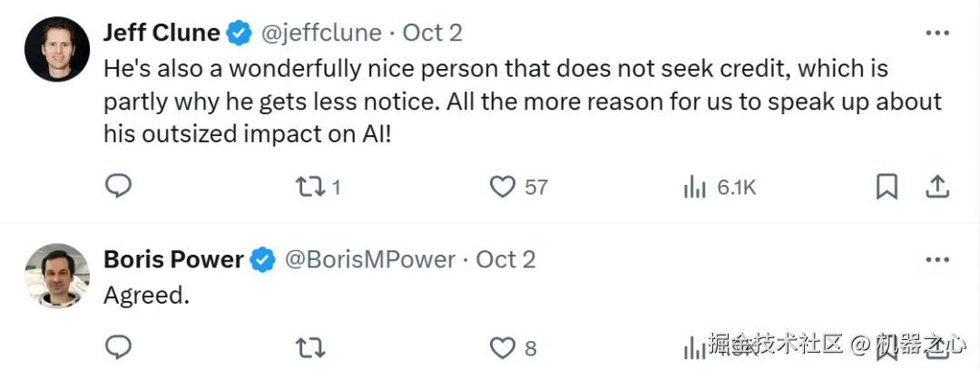Go to the Boris Power display name link

pos(173,260)
